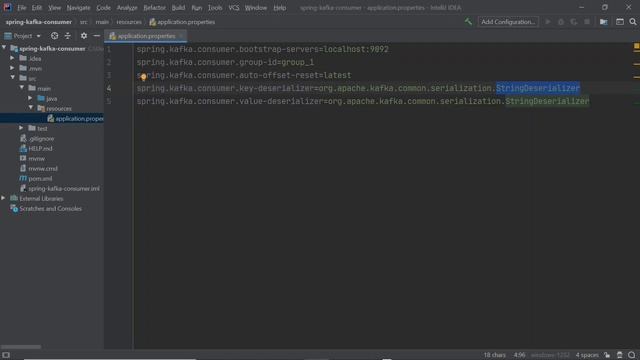Open the Help menu
This screenshot has height=360, width=640.
click(280, 8)
